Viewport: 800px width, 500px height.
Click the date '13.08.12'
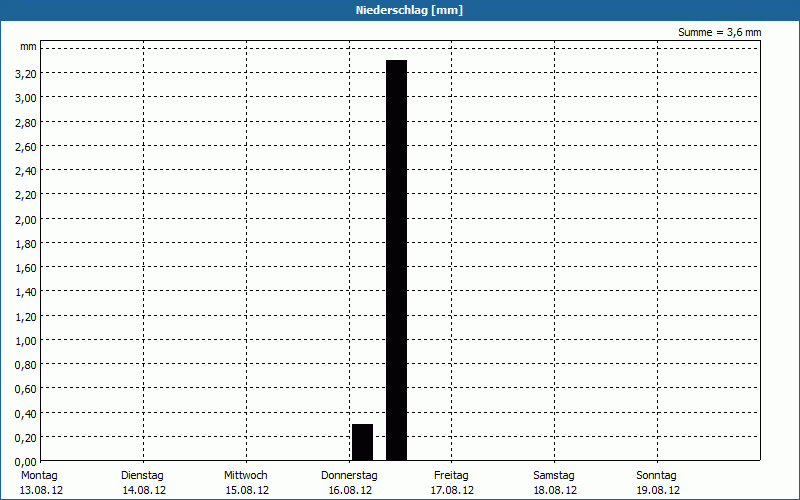click(41, 491)
